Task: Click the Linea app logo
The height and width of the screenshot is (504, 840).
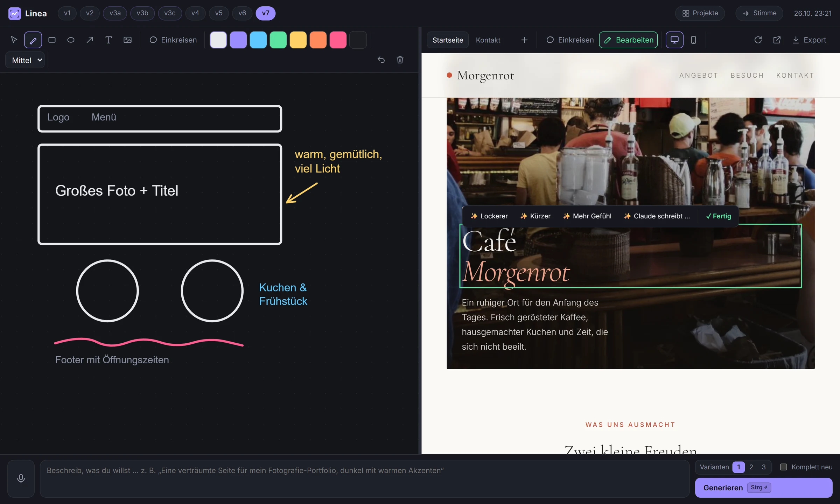Action: (15, 13)
